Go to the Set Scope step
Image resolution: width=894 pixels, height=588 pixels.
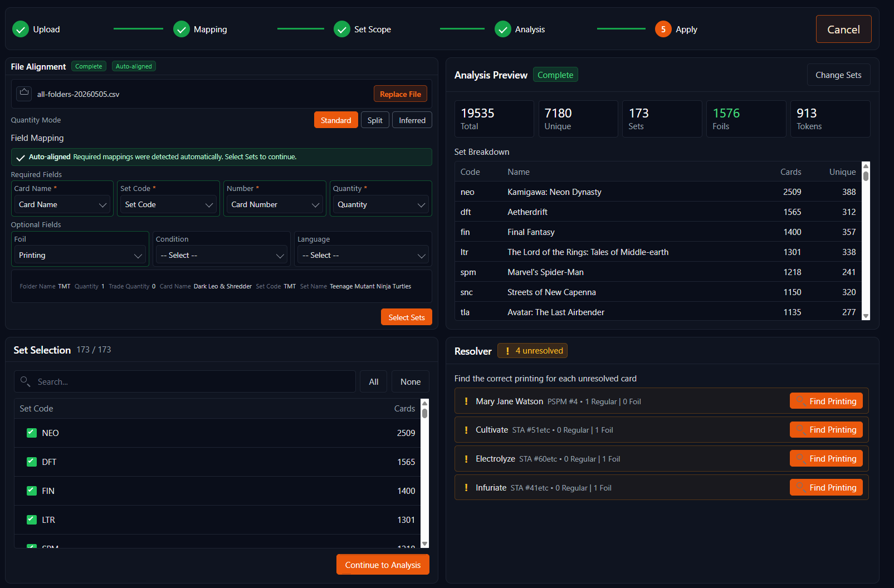363,29
